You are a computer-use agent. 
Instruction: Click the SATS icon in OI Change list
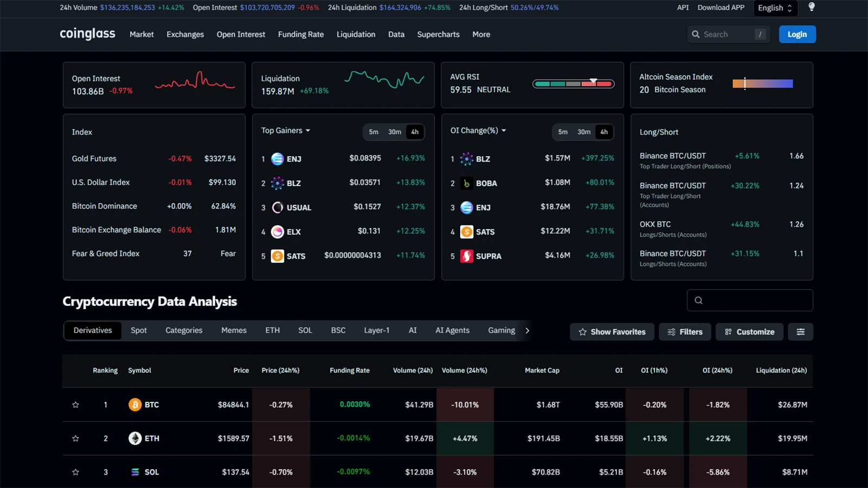click(466, 232)
